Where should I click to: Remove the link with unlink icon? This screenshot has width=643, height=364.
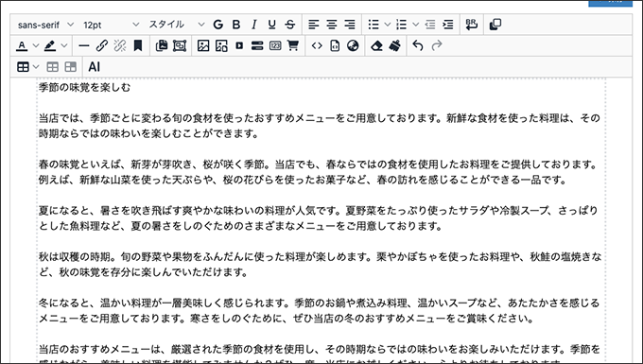point(120,46)
